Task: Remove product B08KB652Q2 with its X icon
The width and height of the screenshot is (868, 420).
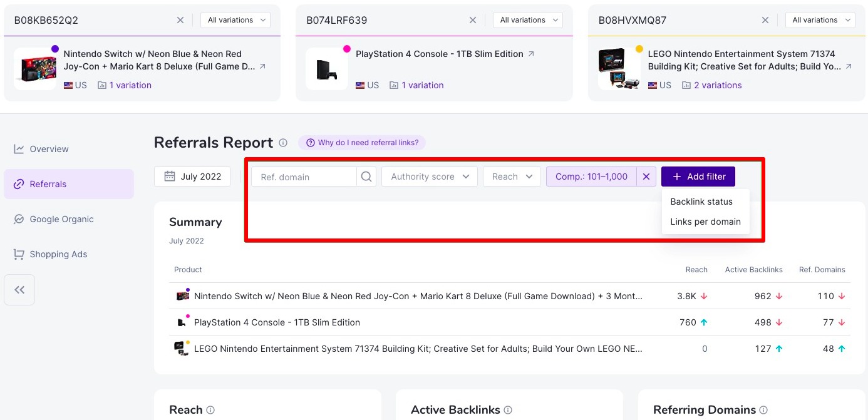Action: tap(180, 20)
